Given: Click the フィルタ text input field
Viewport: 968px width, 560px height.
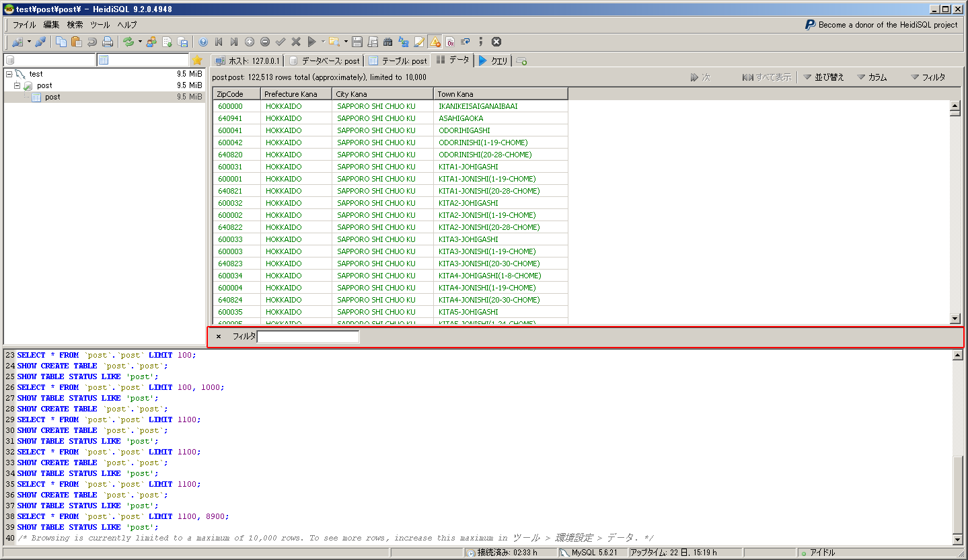Looking at the screenshot, I should (x=308, y=337).
